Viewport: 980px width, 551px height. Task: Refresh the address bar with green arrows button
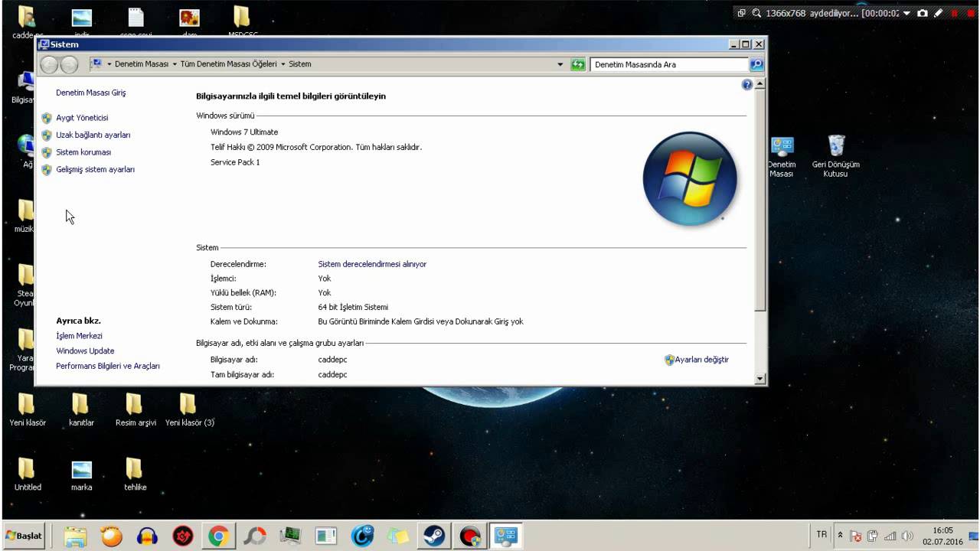(x=578, y=64)
